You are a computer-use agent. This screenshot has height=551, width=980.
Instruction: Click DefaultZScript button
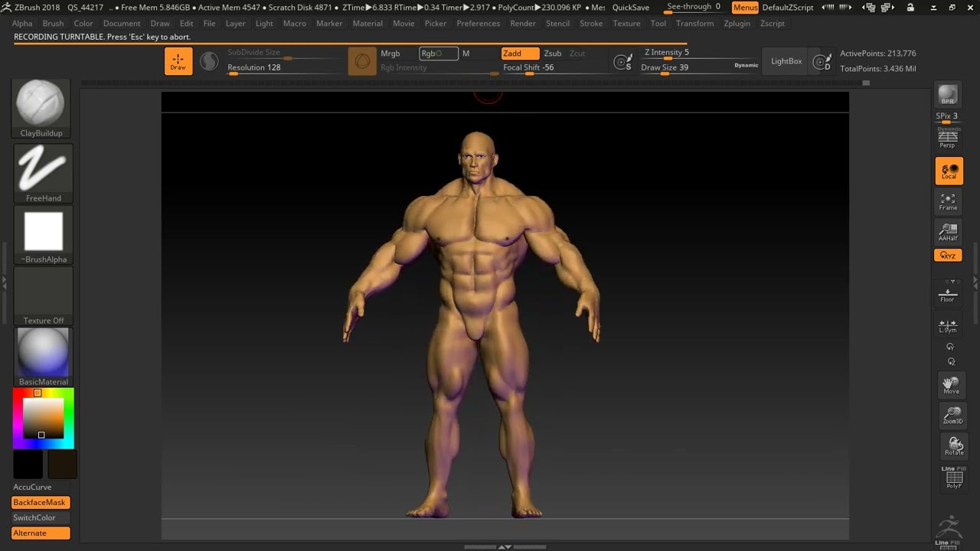pyautogui.click(x=788, y=8)
